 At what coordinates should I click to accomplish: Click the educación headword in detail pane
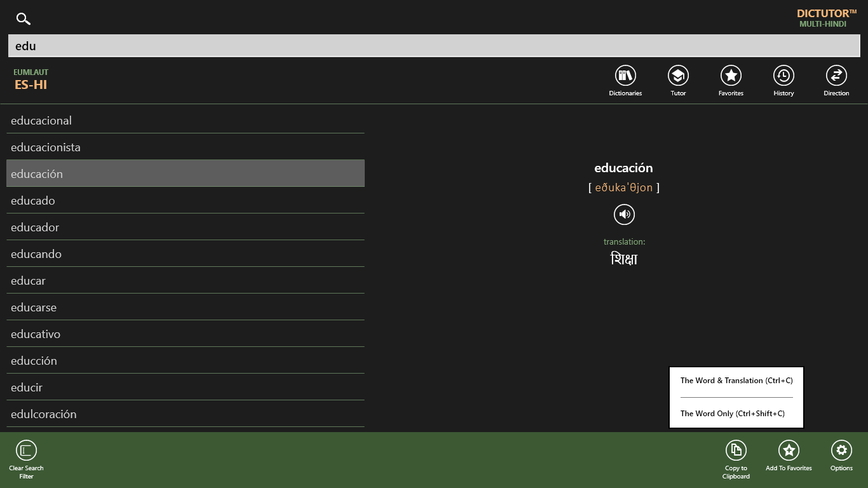pos(623,168)
